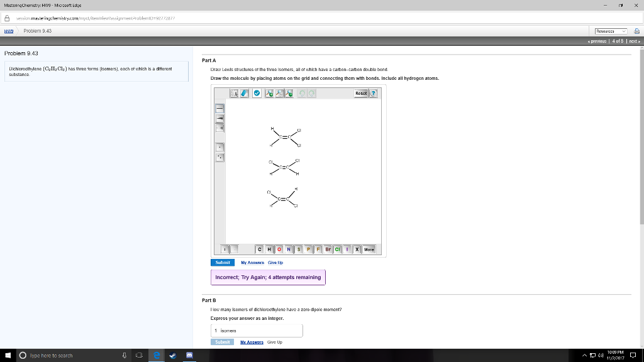Redo the drawing action
The image size is (644, 362).
click(x=312, y=93)
